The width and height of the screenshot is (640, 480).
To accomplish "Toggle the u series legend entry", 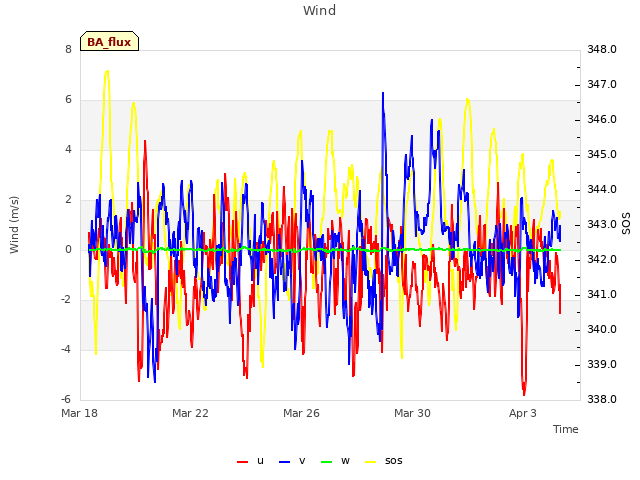I will tap(251, 461).
